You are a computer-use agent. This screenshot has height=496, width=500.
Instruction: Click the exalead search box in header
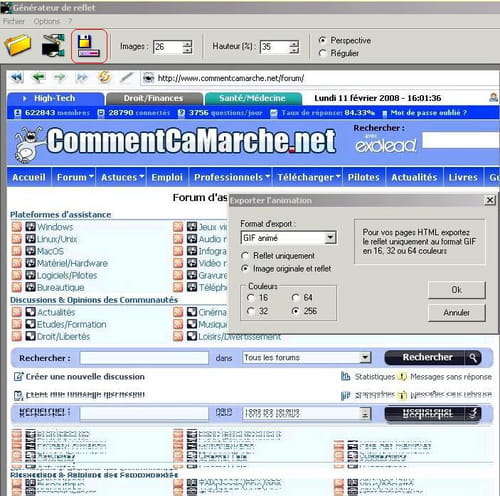point(461,140)
